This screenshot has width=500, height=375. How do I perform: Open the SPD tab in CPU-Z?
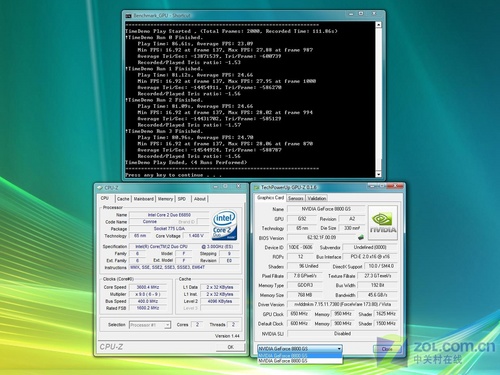(x=182, y=199)
